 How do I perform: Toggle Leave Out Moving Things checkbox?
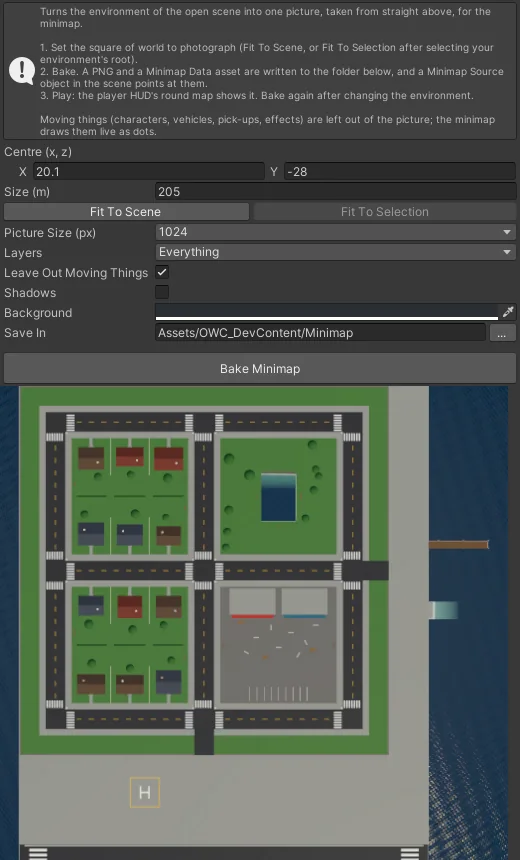pos(162,272)
